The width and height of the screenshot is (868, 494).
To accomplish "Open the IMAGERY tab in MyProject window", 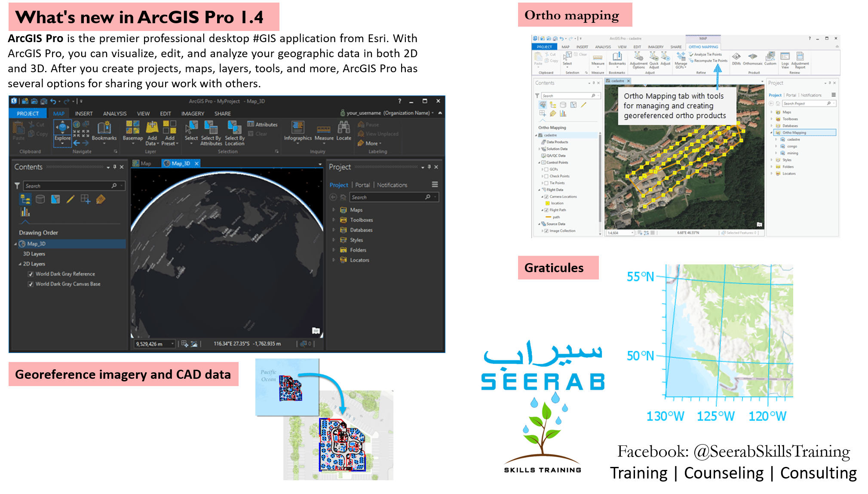I will [193, 114].
